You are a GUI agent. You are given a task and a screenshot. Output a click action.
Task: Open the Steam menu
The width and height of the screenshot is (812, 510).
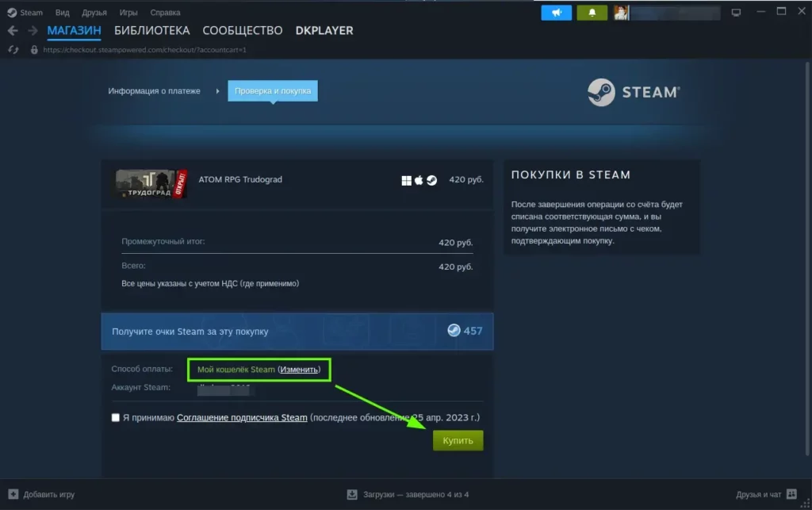tap(31, 13)
